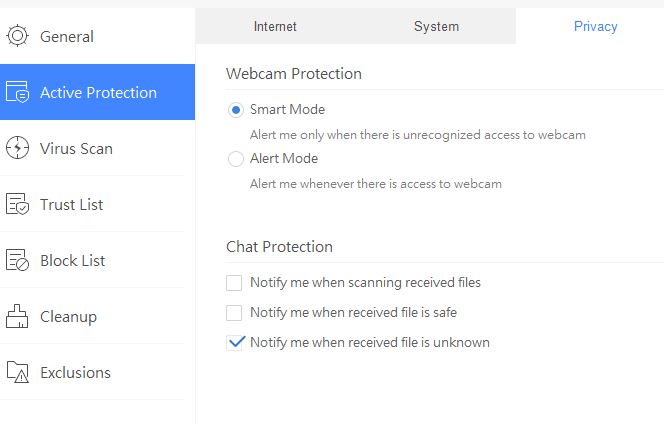Click the Exclusions folder warning icon
The image size is (664, 424).
pyautogui.click(x=18, y=373)
